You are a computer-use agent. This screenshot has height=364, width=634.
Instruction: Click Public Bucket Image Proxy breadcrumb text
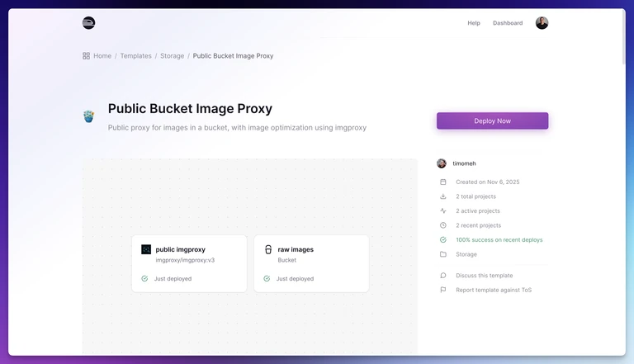233,56
